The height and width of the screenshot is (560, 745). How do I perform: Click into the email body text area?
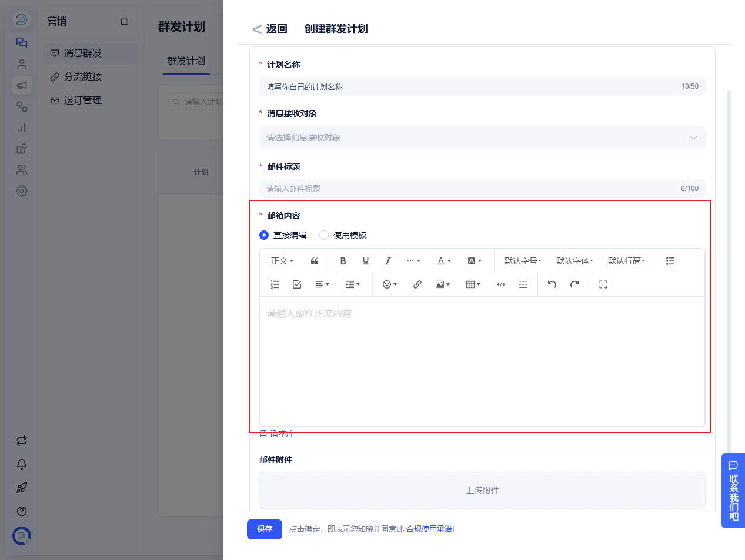click(482, 361)
